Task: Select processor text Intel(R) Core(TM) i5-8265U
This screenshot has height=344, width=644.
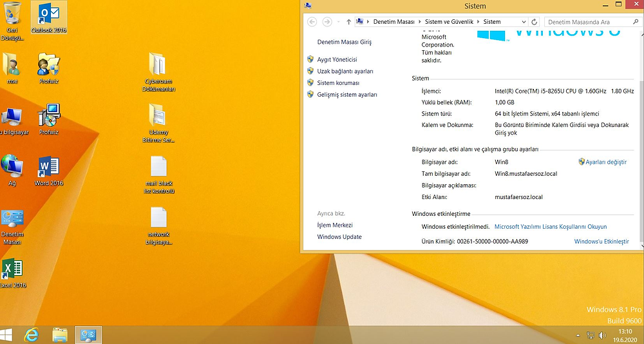Action: [564, 91]
